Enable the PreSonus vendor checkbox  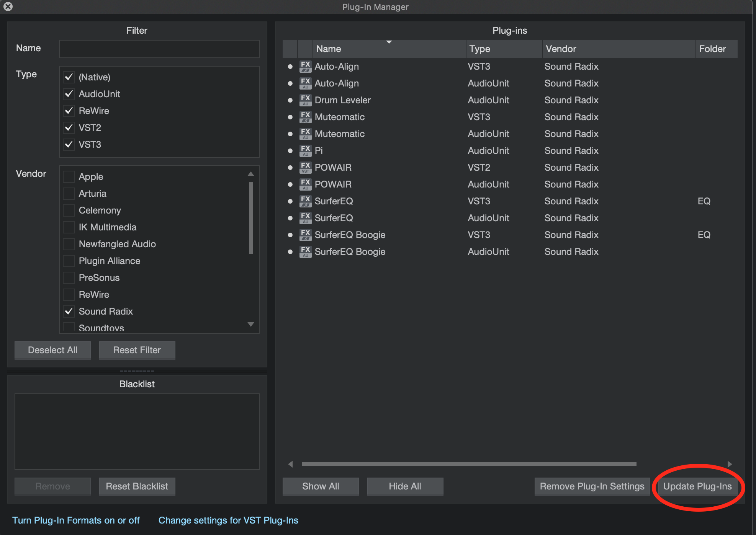pos(69,278)
